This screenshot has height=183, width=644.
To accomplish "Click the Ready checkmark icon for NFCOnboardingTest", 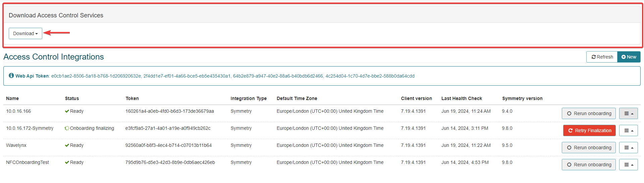I will (x=67, y=163).
